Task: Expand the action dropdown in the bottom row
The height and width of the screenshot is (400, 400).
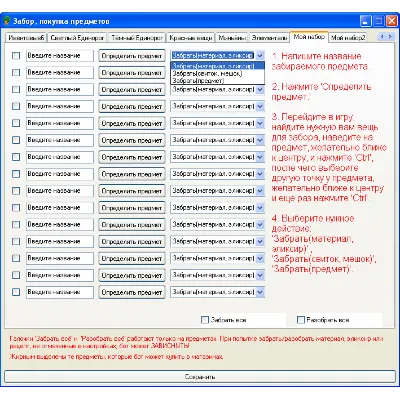Action: tap(260, 292)
